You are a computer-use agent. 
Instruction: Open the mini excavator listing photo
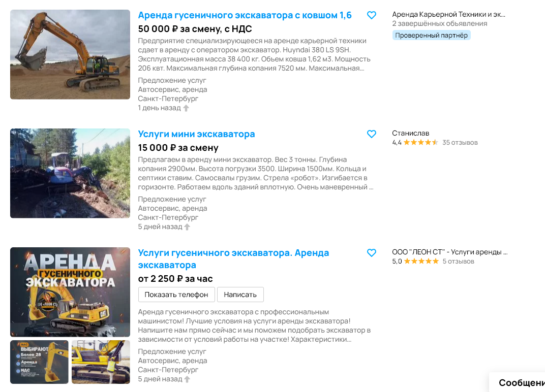pyautogui.click(x=70, y=173)
